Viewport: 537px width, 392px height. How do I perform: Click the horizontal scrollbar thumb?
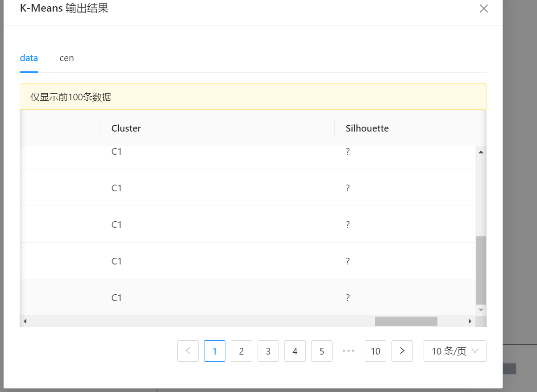tap(406, 321)
